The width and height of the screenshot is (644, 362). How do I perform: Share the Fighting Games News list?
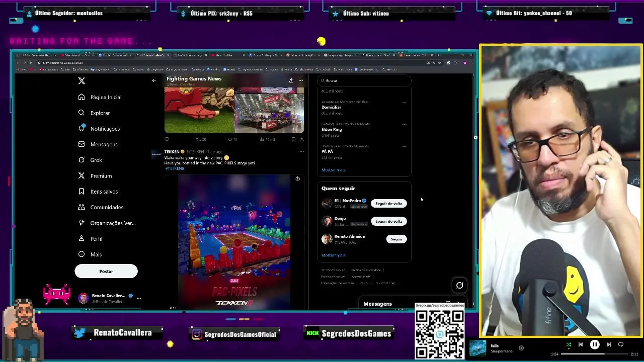pyautogui.click(x=291, y=80)
